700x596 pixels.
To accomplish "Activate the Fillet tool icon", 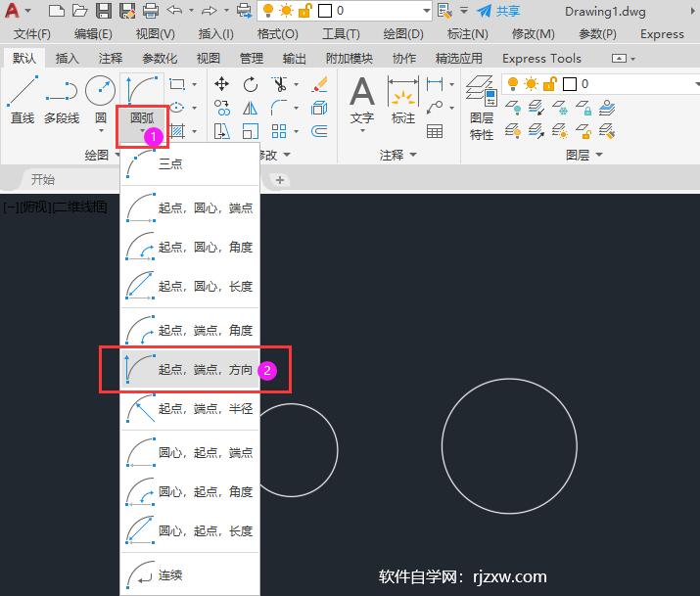I will pos(279,108).
